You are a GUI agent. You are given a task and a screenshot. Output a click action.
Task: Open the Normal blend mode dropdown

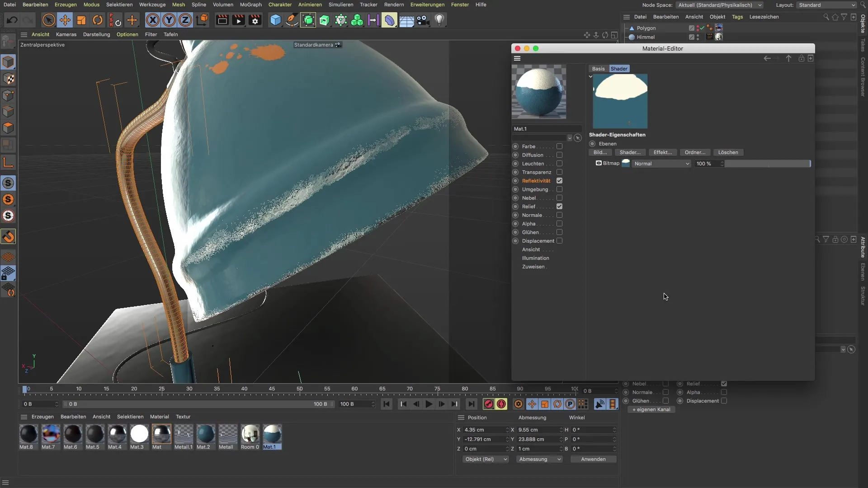coord(661,164)
